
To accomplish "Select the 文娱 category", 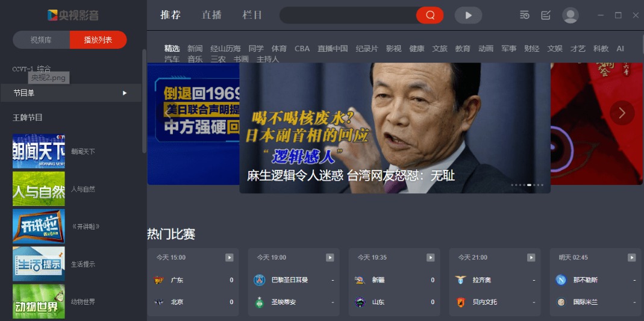I will coord(554,48).
